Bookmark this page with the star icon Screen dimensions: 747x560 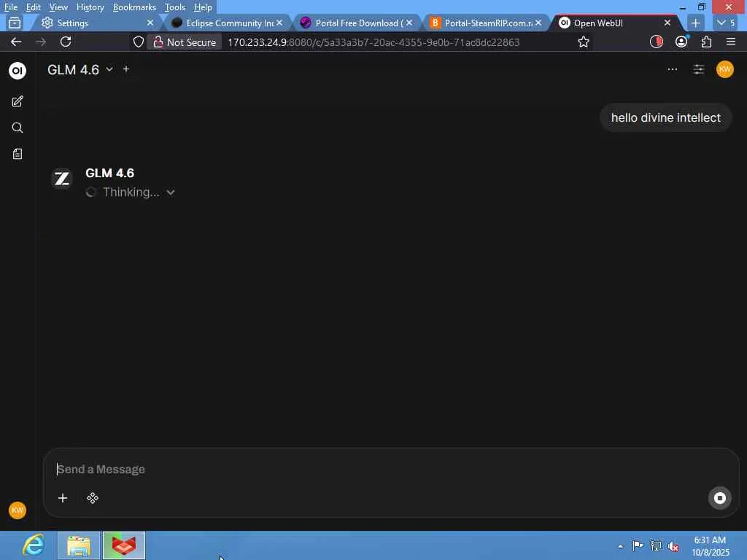point(584,42)
